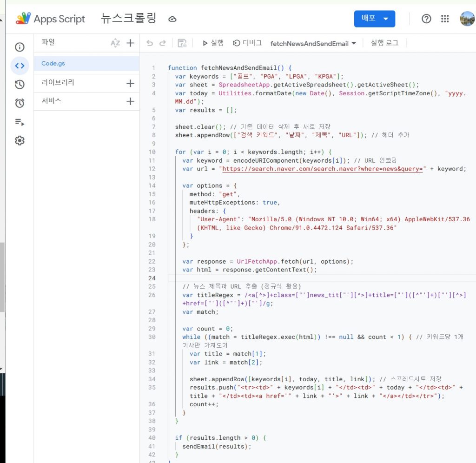Open project history clock icon

tap(20, 85)
